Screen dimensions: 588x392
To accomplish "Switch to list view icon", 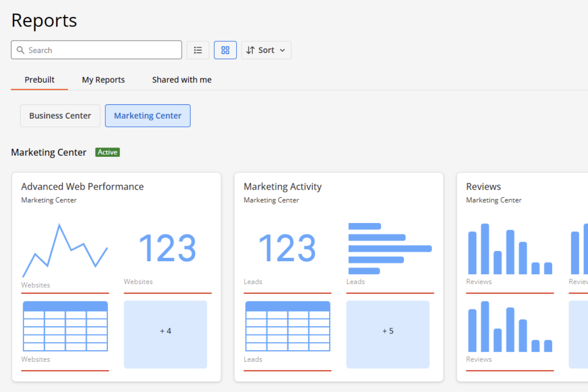I will pos(198,50).
